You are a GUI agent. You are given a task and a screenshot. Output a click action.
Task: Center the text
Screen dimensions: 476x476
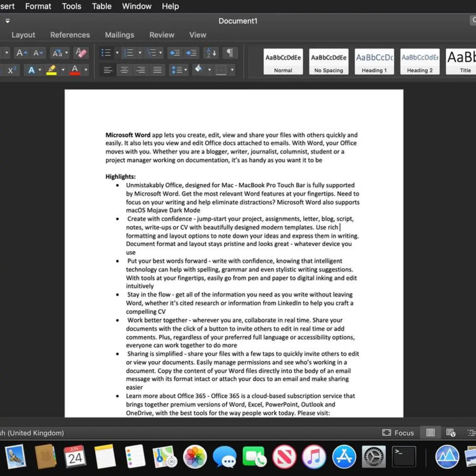(124, 70)
